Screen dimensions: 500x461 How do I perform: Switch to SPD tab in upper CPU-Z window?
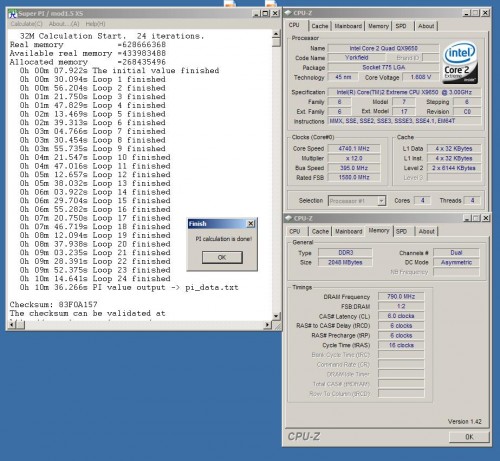401,26
